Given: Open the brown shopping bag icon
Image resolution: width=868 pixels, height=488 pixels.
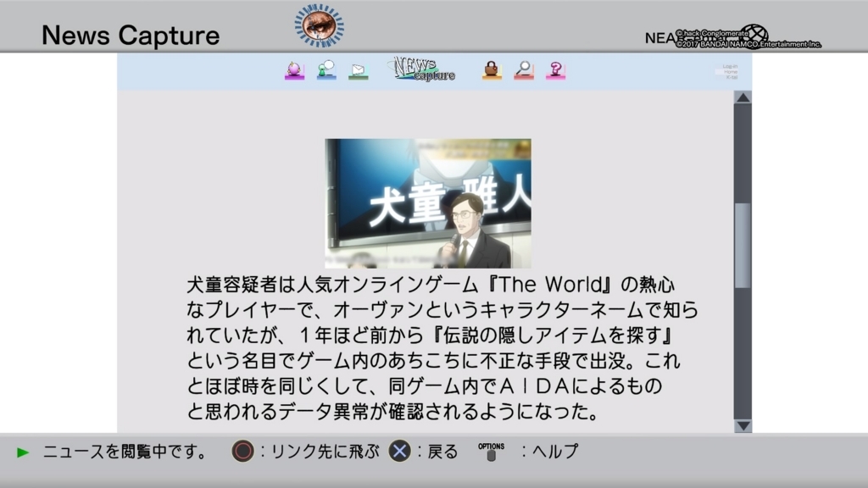Looking at the screenshot, I should (x=492, y=69).
